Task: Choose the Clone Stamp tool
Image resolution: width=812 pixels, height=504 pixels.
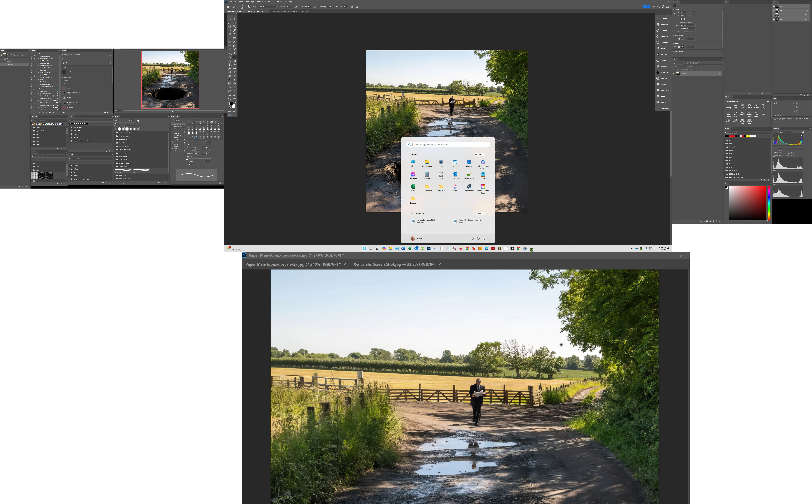Action: [x=235, y=53]
